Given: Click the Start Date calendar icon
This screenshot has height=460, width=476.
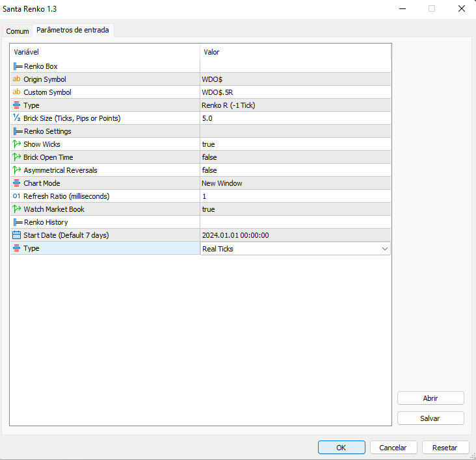Looking at the screenshot, I should tap(17, 235).
